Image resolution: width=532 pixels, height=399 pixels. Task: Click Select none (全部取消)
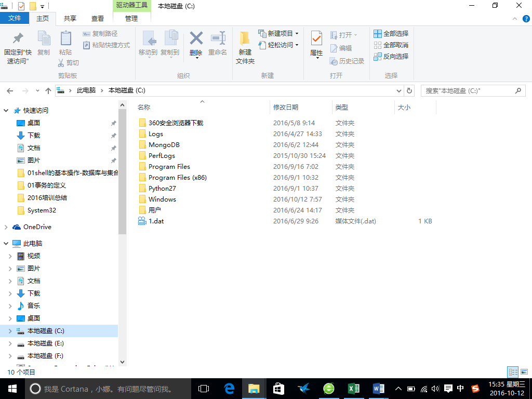pyautogui.click(x=391, y=45)
